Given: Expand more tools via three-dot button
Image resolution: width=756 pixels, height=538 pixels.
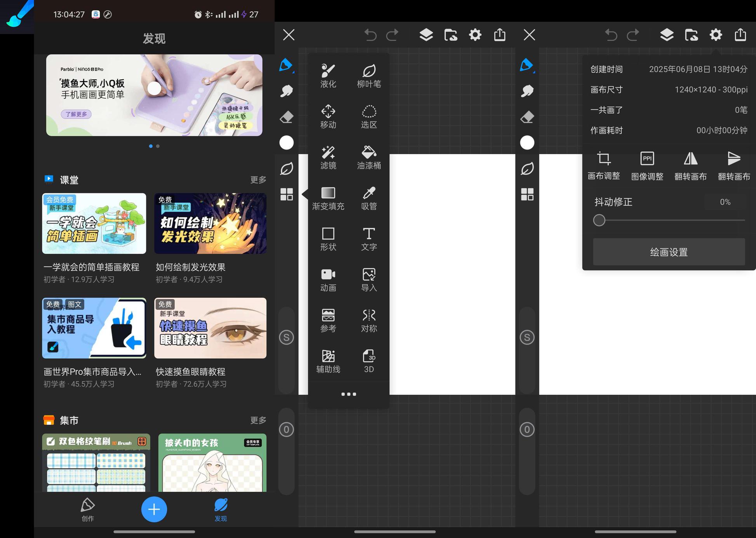Looking at the screenshot, I should pos(348,394).
